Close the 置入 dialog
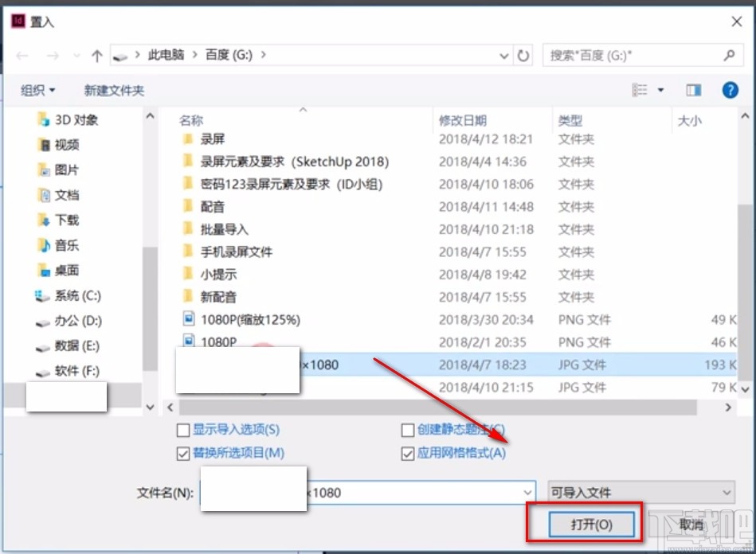This screenshot has width=756, height=554. (736, 21)
